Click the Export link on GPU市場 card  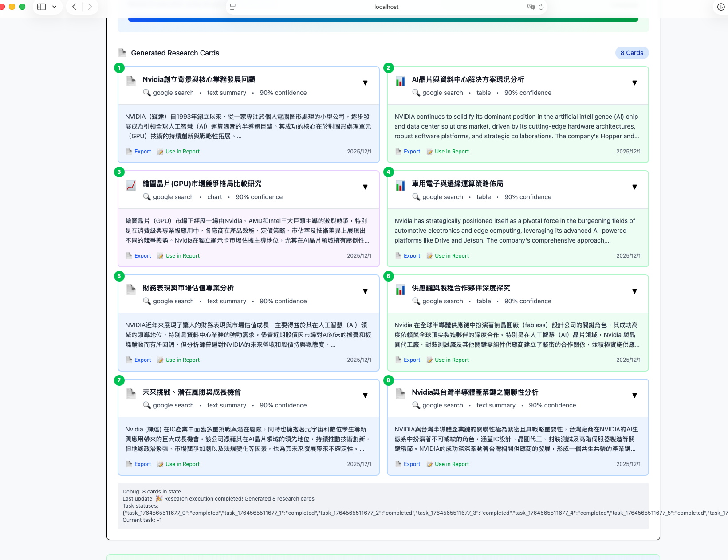[x=142, y=255]
